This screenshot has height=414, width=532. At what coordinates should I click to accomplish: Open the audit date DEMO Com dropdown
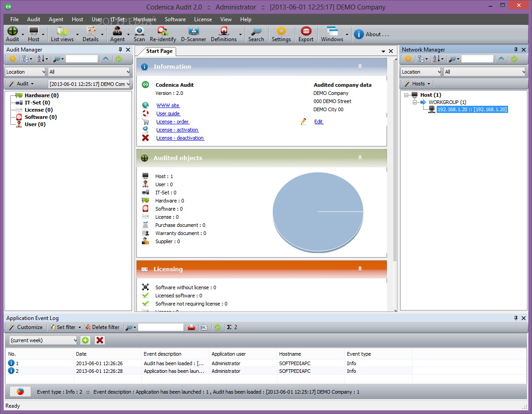pyautogui.click(x=89, y=84)
